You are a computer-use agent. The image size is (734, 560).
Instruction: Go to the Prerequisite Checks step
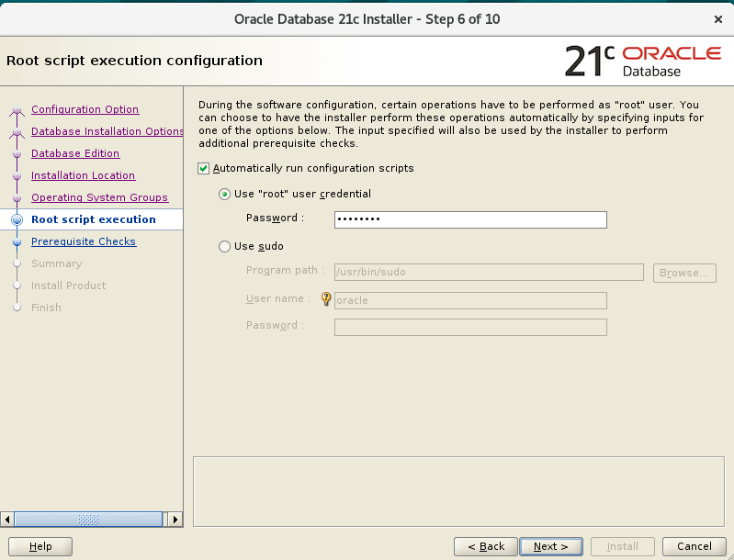pos(84,241)
